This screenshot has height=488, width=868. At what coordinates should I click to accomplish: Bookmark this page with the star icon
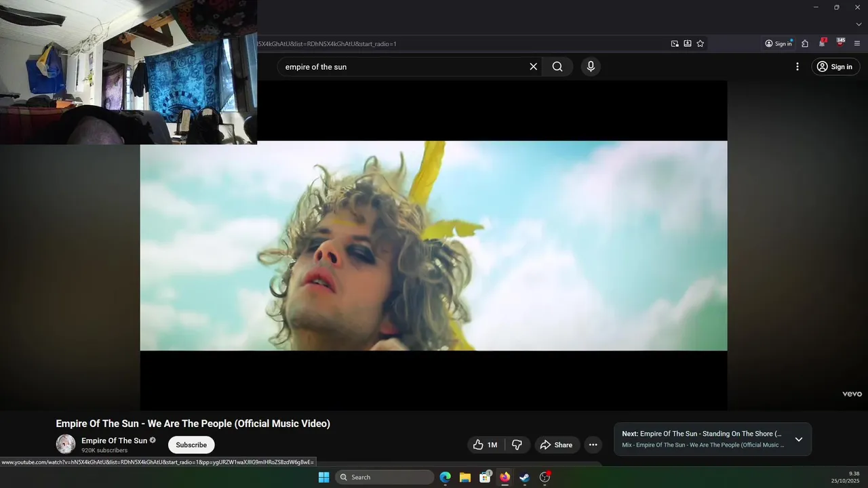tap(701, 43)
